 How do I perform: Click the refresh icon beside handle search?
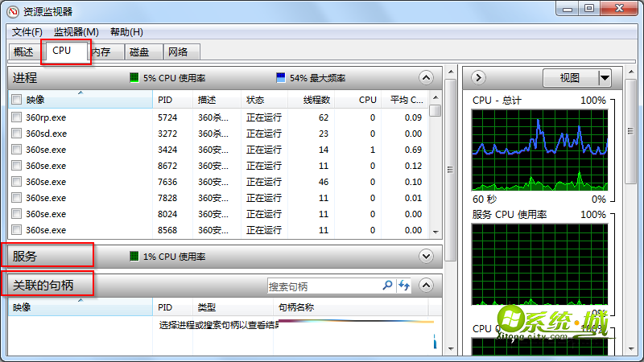click(x=404, y=286)
